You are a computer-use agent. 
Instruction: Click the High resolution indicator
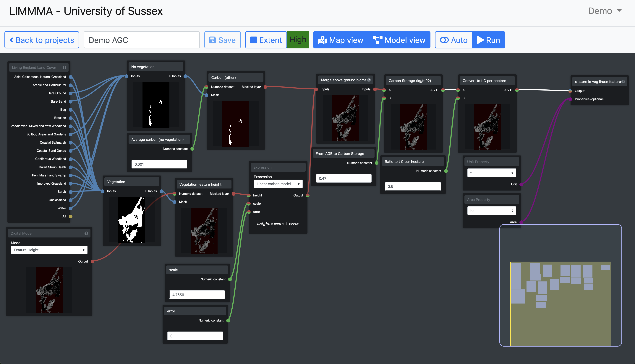click(x=298, y=40)
